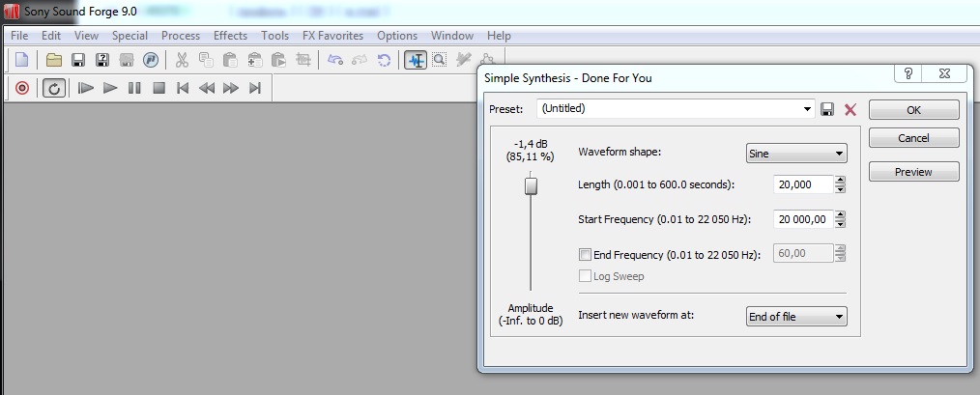Click the Amplitude slider handle
This screenshot has width=980, height=395.
531,185
